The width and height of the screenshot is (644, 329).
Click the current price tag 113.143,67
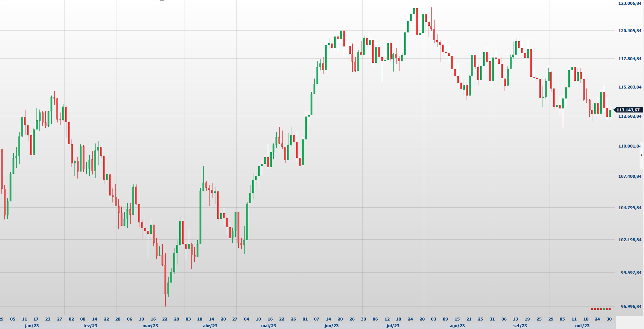pyautogui.click(x=628, y=110)
